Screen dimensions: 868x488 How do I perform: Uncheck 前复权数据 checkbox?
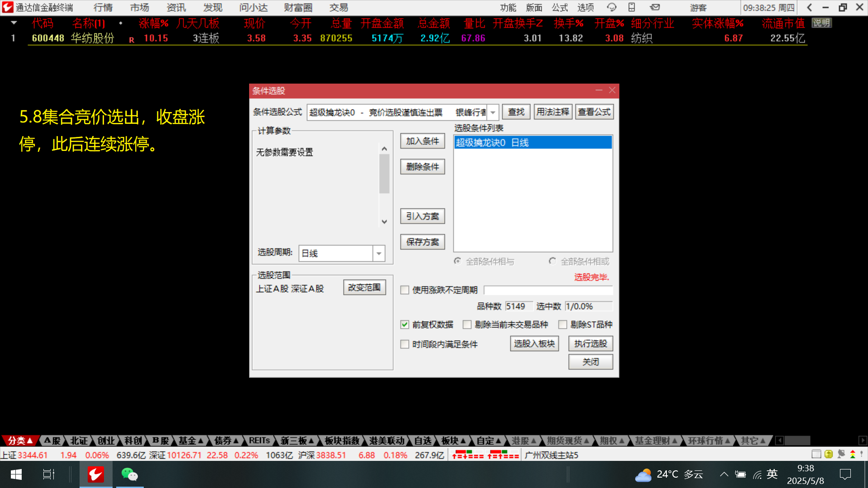405,324
